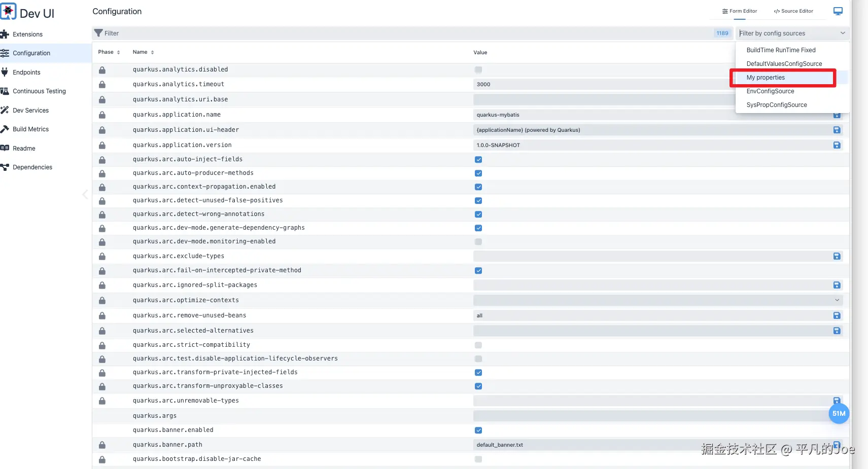This screenshot has height=469, width=868.
Task: Save the quarkus.application.version value
Action: (837, 145)
